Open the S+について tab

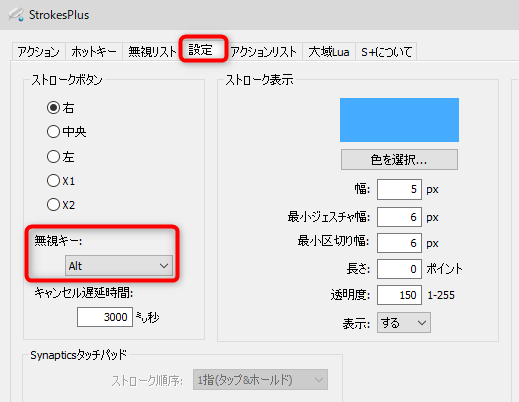click(386, 52)
